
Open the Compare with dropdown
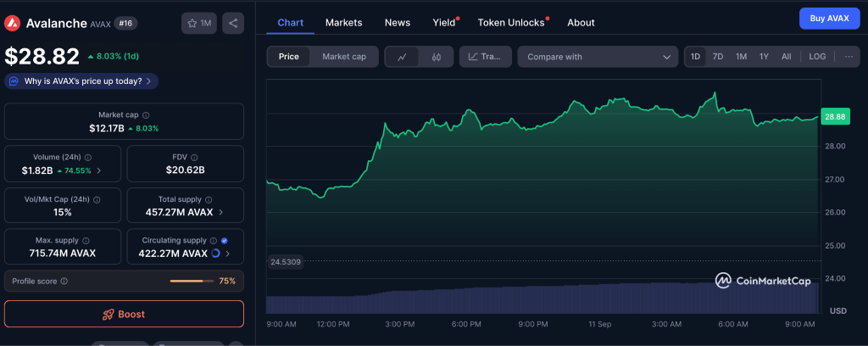click(x=598, y=57)
